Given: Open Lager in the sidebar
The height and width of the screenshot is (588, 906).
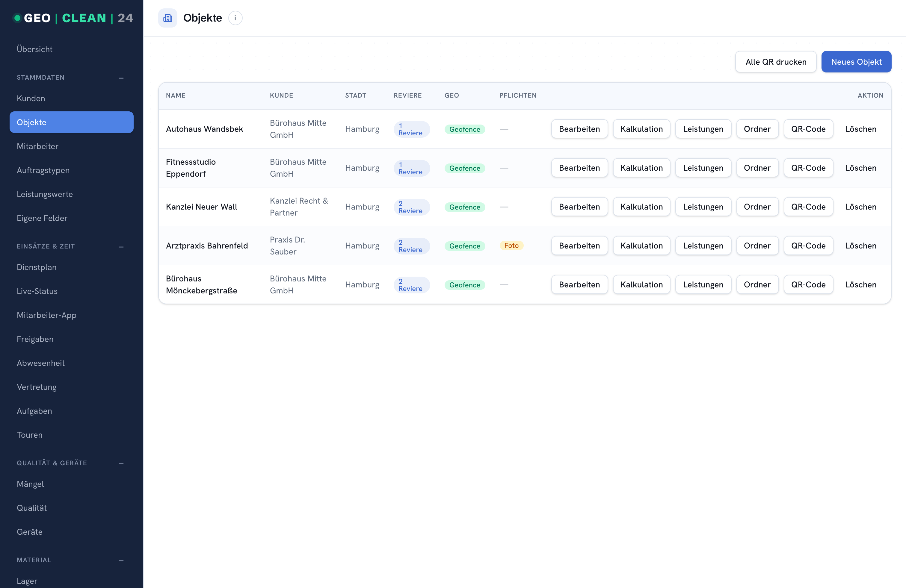Looking at the screenshot, I should pos(72,581).
